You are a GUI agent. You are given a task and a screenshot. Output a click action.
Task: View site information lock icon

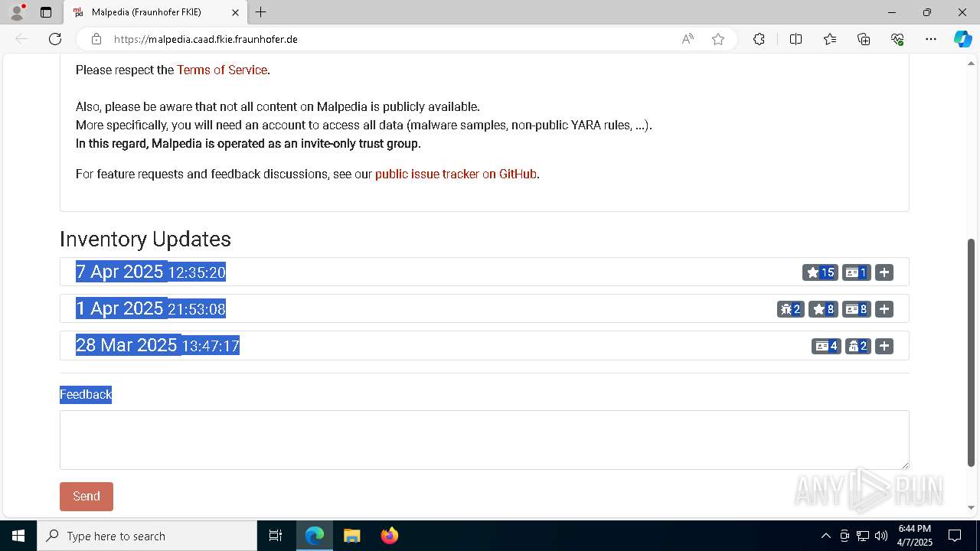click(96, 39)
